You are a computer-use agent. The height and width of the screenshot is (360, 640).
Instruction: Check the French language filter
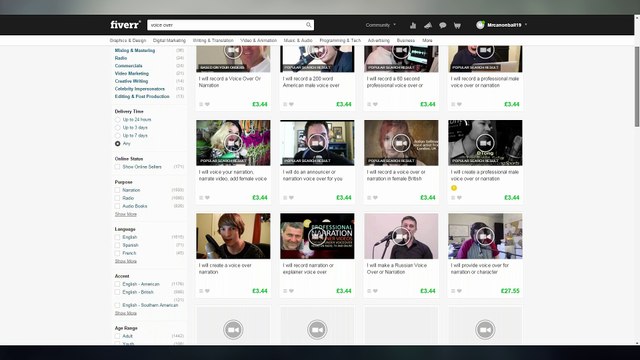tap(118, 253)
